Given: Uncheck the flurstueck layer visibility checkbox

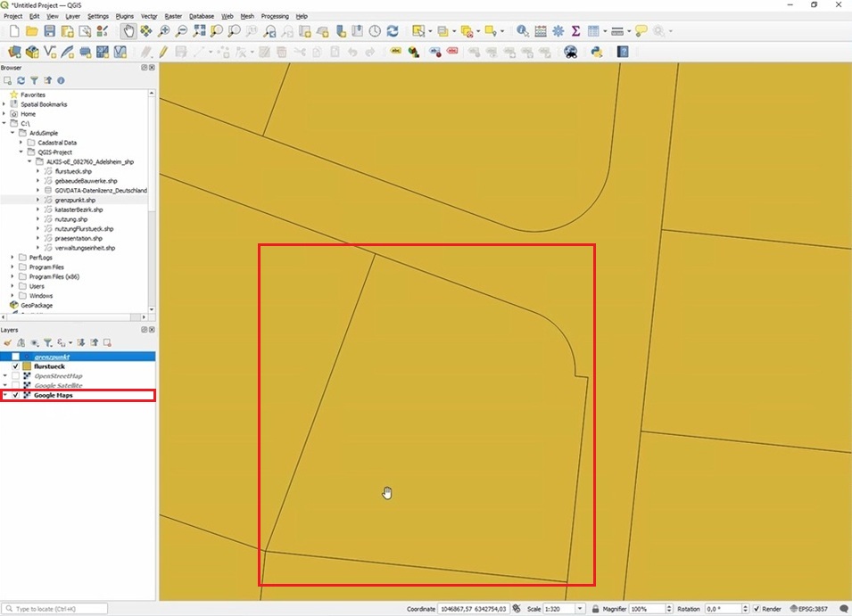Looking at the screenshot, I should [15, 366].
